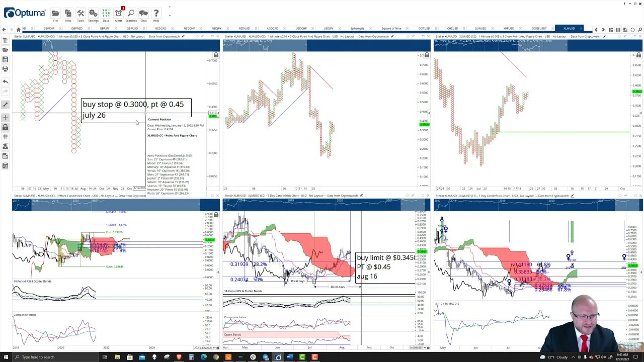Open the Tools icon in the top toolbar
The height and width of the screenshot is (362, 644).
click(x=80, y=15)
